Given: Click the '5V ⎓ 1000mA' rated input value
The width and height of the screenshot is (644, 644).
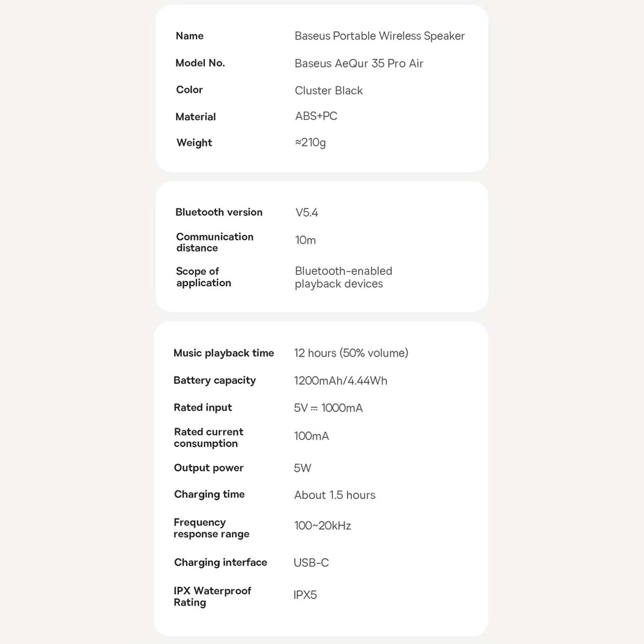Looking at the screenshot, I should (328, 408).
